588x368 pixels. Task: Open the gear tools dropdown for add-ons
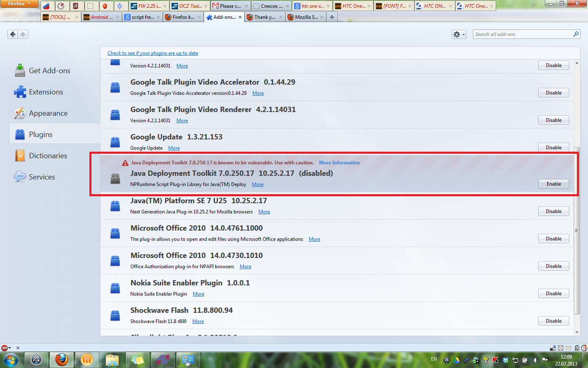pyautogui.click(x=459, y=34)
